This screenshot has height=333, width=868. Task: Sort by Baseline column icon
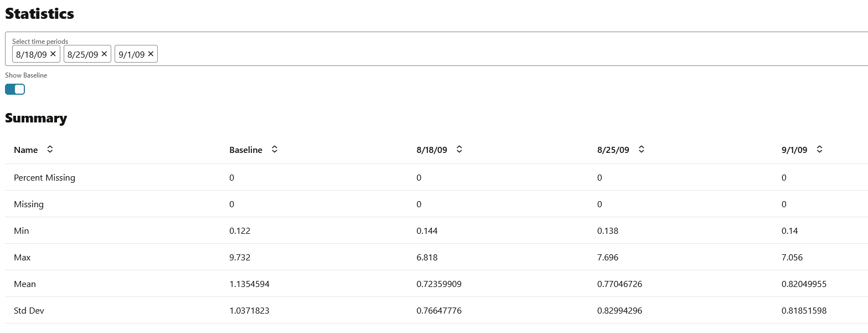tap(275, 150)
